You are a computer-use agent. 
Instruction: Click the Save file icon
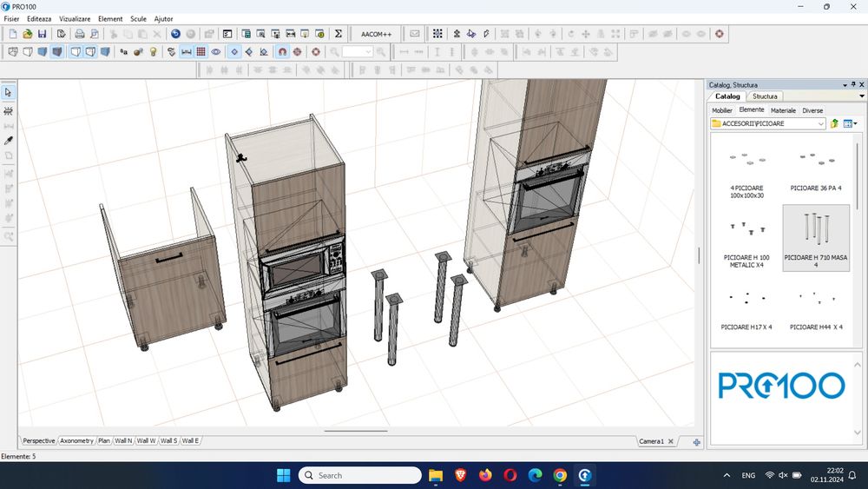click(x=42, y=34)
